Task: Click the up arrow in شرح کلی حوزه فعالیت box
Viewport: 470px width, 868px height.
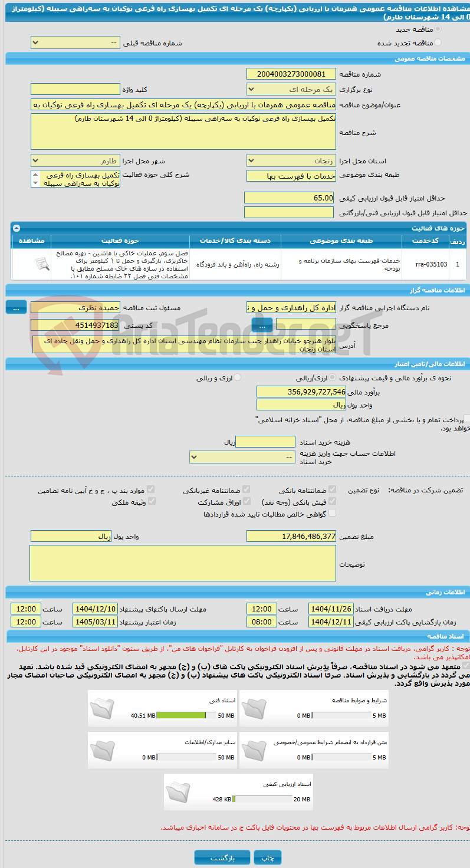Action: click(35, 175)
